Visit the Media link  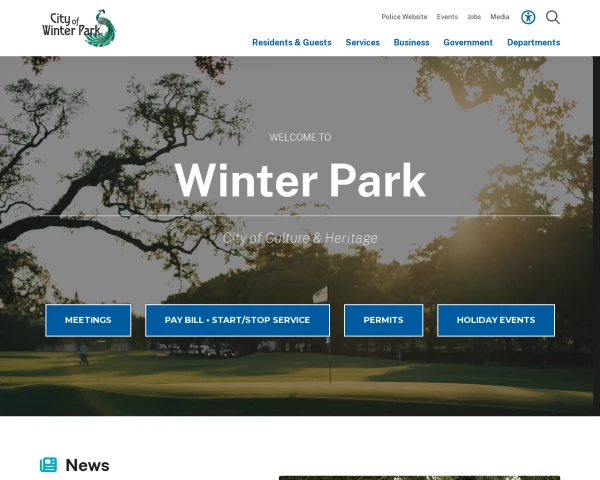click(x=500, y=17)
